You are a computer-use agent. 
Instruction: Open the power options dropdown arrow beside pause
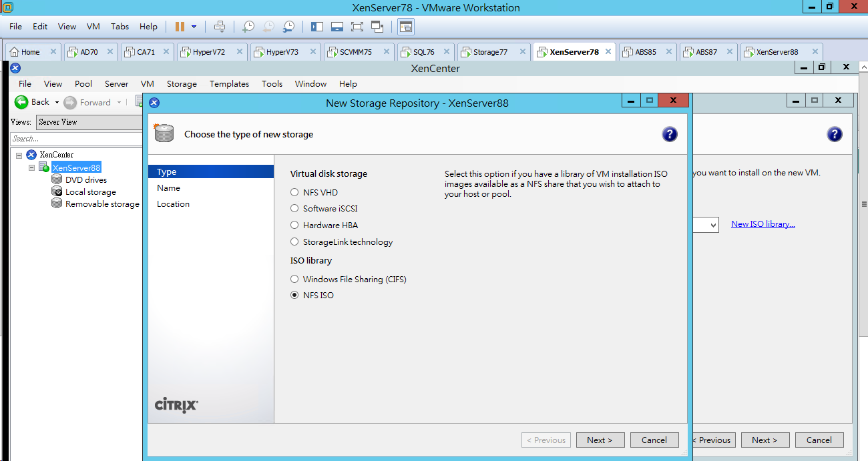[194, 27]
